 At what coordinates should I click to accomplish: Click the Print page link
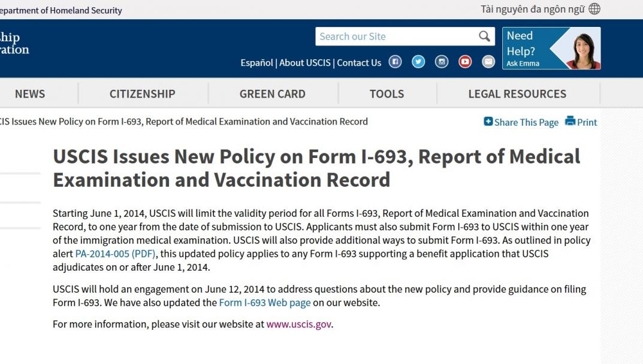pyautogui.click(x=581, y=122)
